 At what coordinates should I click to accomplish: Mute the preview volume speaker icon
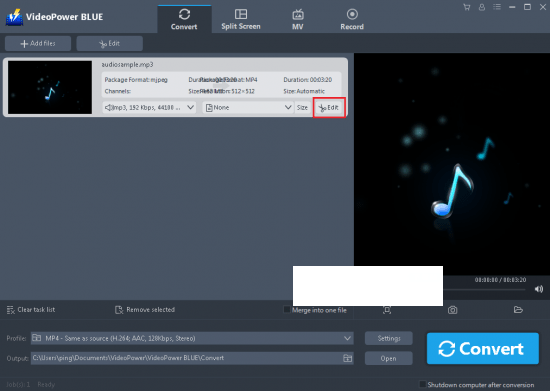click(x=539, y=289)
